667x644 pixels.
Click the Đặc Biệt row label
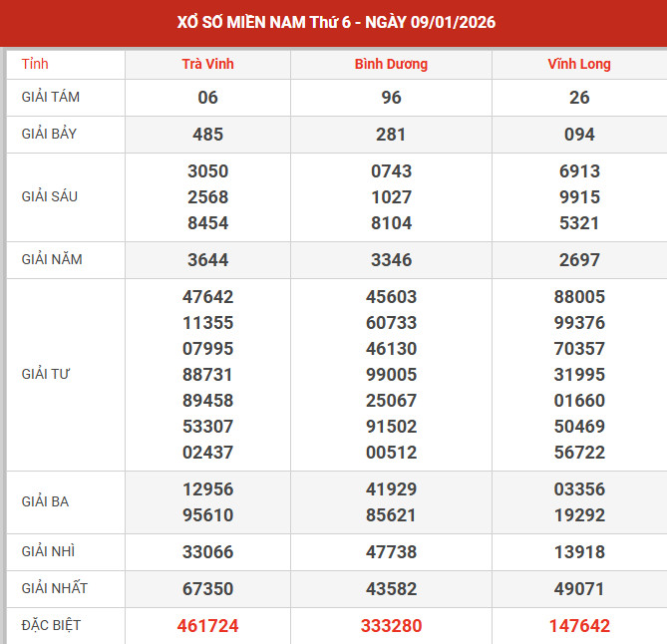tap(51, 625)
